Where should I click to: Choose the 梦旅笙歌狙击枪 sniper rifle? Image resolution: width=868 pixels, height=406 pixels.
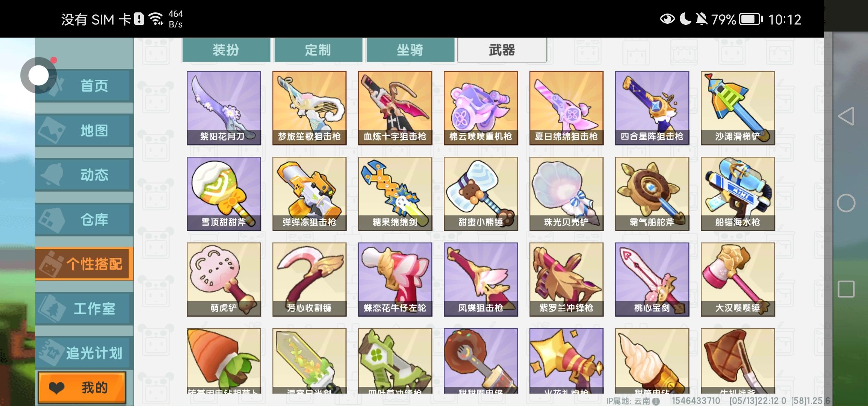pyautogui.click(x=309, y=108)
